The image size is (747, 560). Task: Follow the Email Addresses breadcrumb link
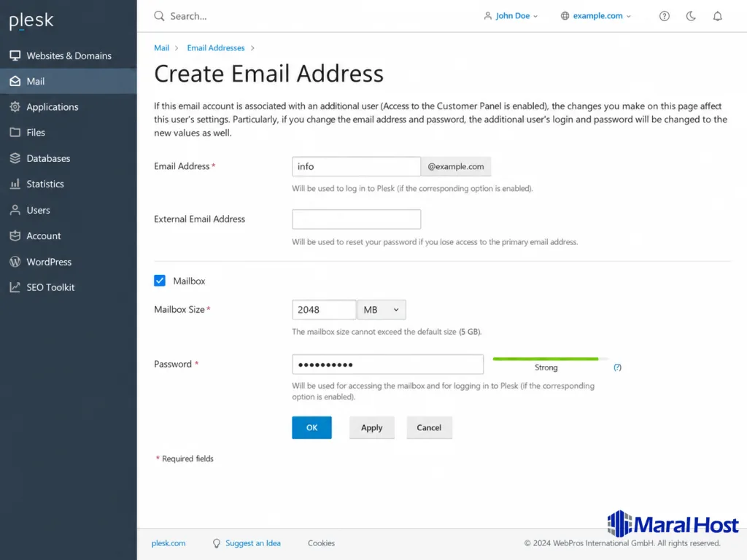click(x=216, y=48)
